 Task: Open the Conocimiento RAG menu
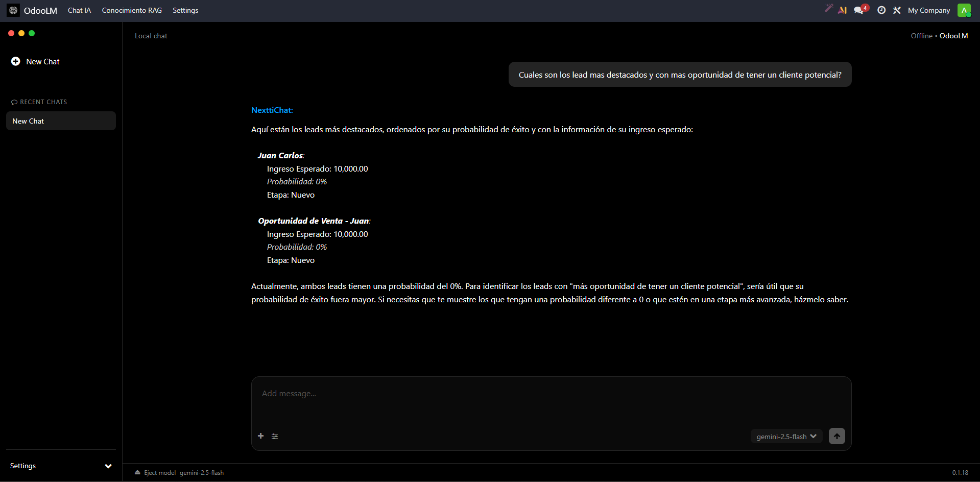point(132,10)
